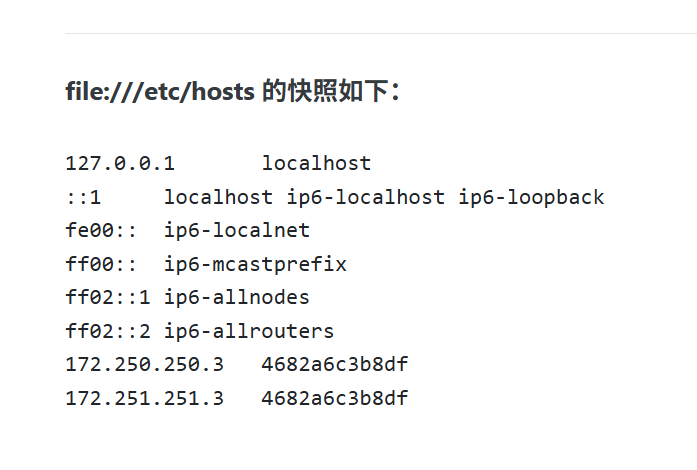Click the 127.0.0.1 IP address
697x470 pixels.
pos(120,163)
